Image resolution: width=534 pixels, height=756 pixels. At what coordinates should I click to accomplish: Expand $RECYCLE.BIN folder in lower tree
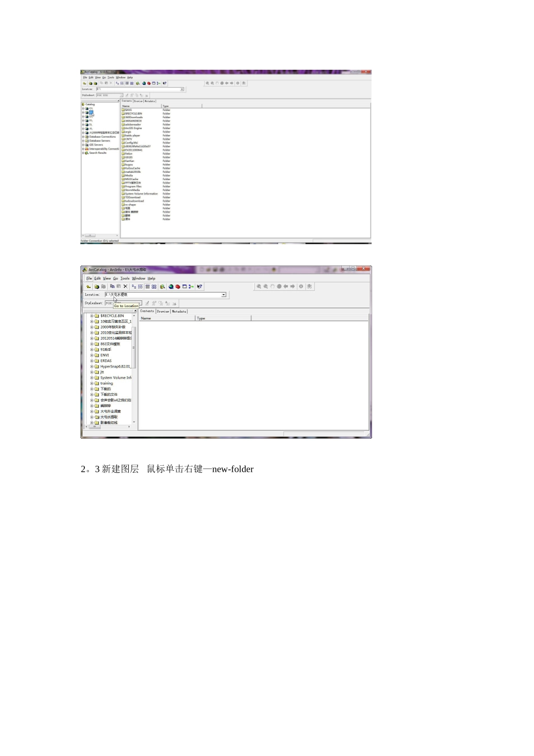coord(92,316)
